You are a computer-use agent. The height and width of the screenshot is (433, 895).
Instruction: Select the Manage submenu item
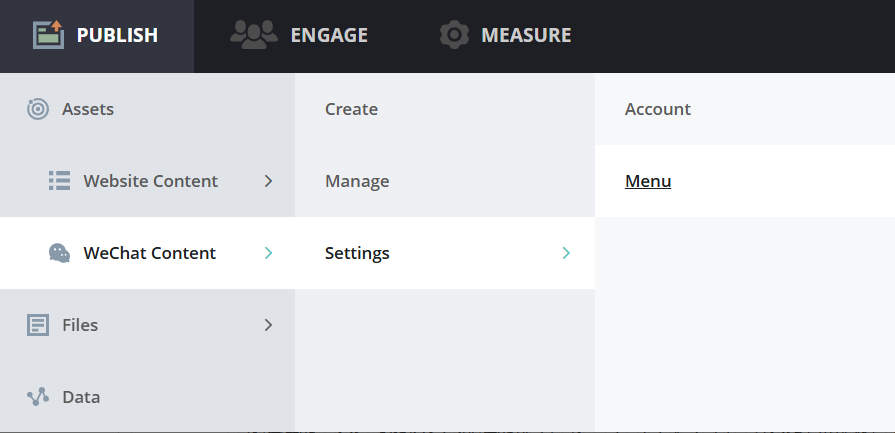(x=357, y=181)
